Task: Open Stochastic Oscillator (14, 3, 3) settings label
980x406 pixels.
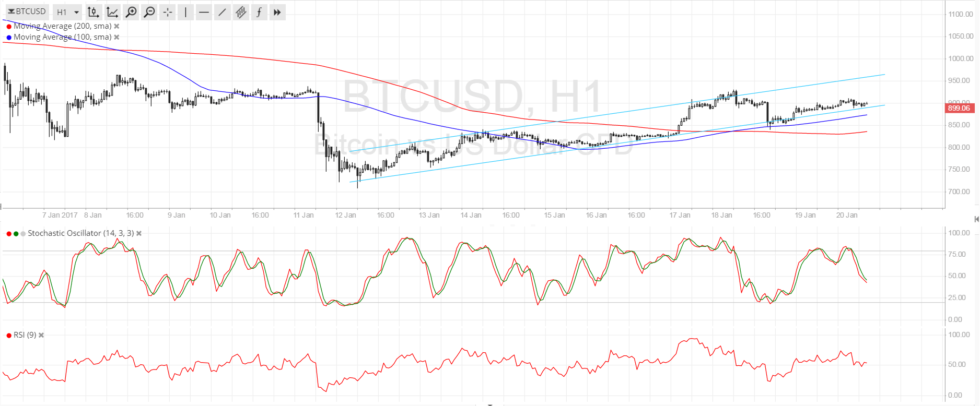Action: (x=80, y=233)
